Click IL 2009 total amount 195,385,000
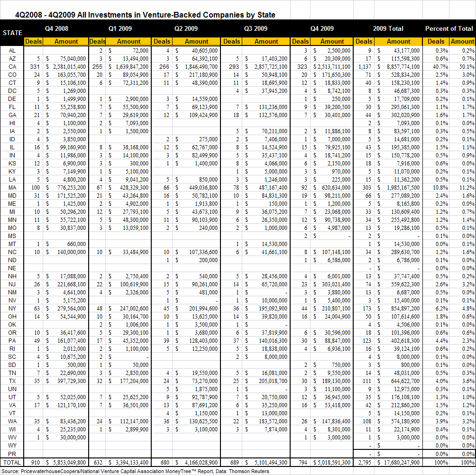Image resolution: width=476 pixels, height=475 pixels. pos(405,147)
